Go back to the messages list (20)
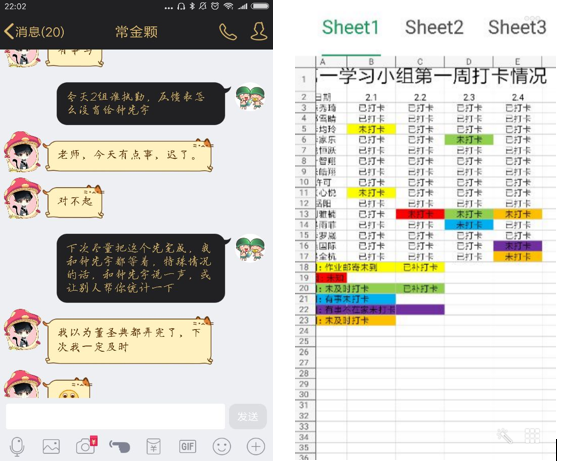Viewport: 584px width, 474px height. click(34, 32)
